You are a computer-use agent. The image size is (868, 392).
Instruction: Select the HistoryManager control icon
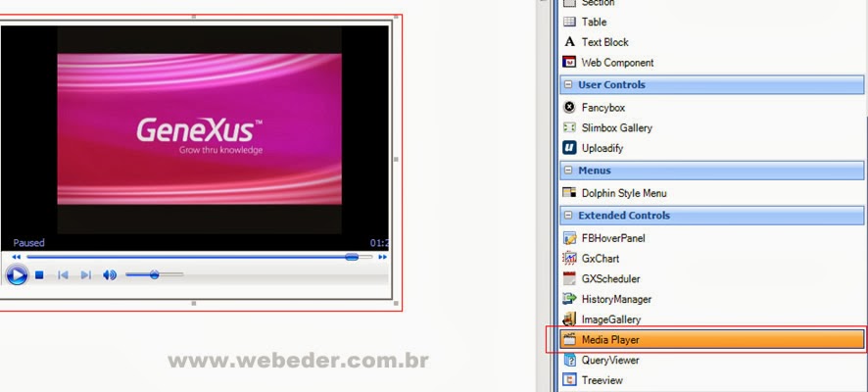(569, 299)
